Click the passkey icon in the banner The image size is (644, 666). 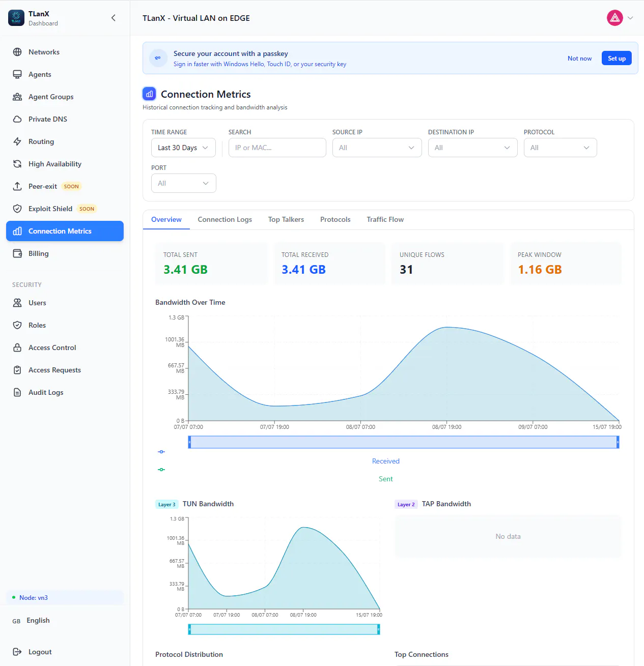click(x=158, y=58)
